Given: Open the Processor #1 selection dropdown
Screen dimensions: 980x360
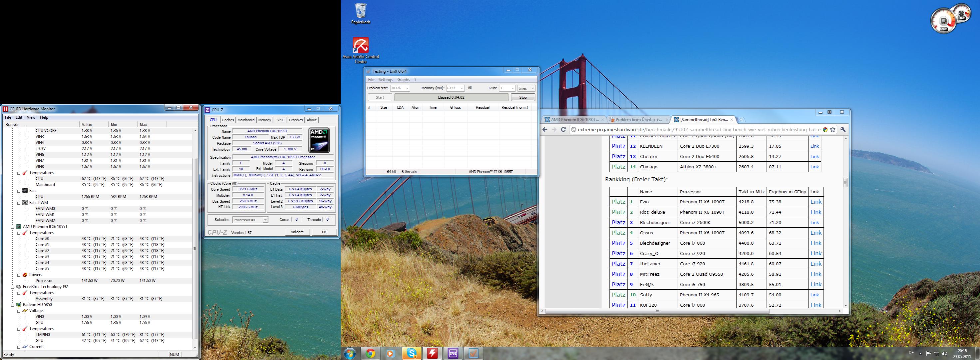Looking at the screenshot, I should point(265,220).
